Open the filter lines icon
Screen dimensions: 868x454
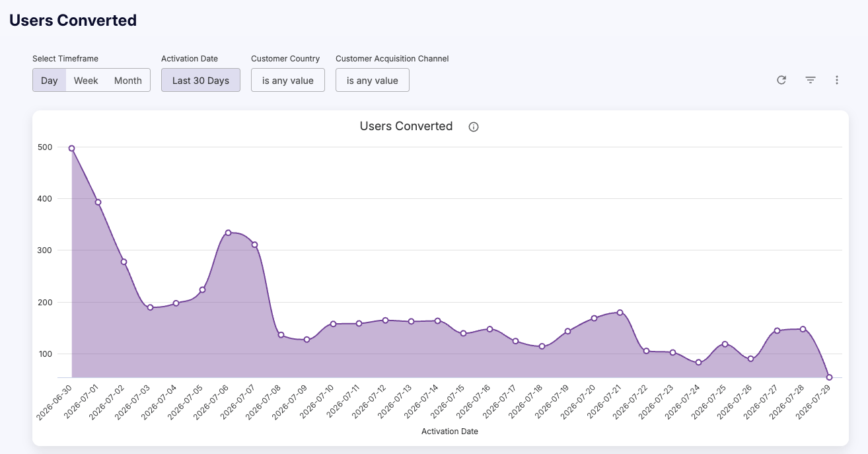811,80
